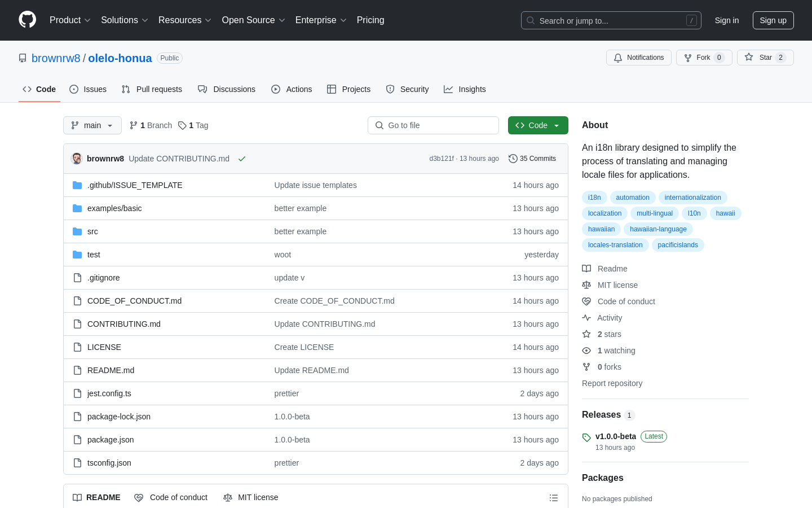
Task: Click the hawaiian-language topic tag
Action: 658,229
